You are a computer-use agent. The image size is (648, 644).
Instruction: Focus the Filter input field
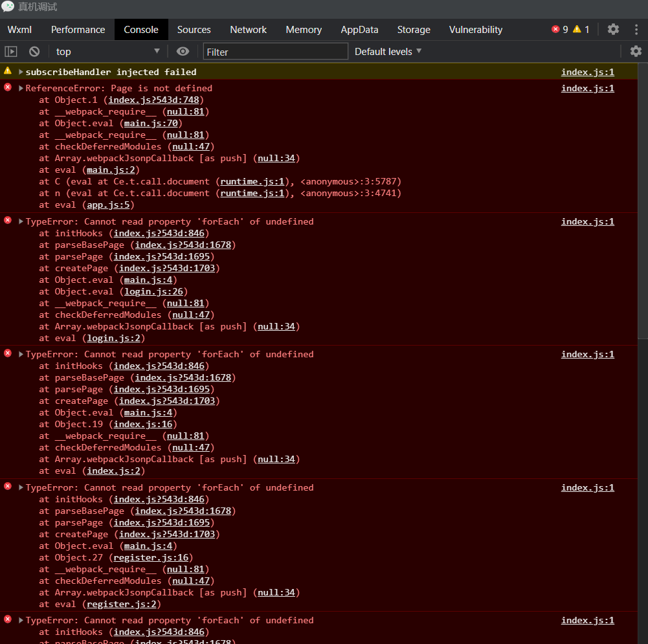276,52
